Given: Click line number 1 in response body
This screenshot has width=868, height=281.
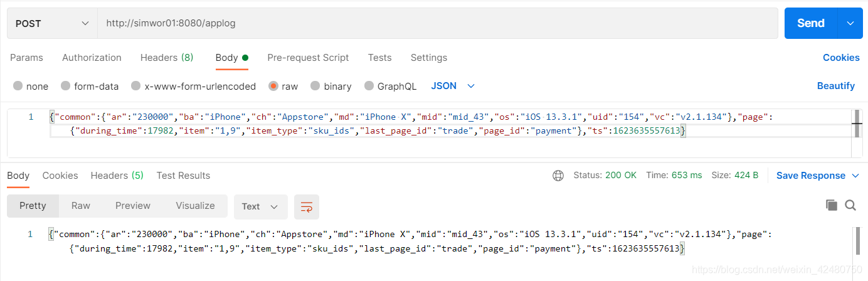Looking at the screenshot, I should (31, 234).
